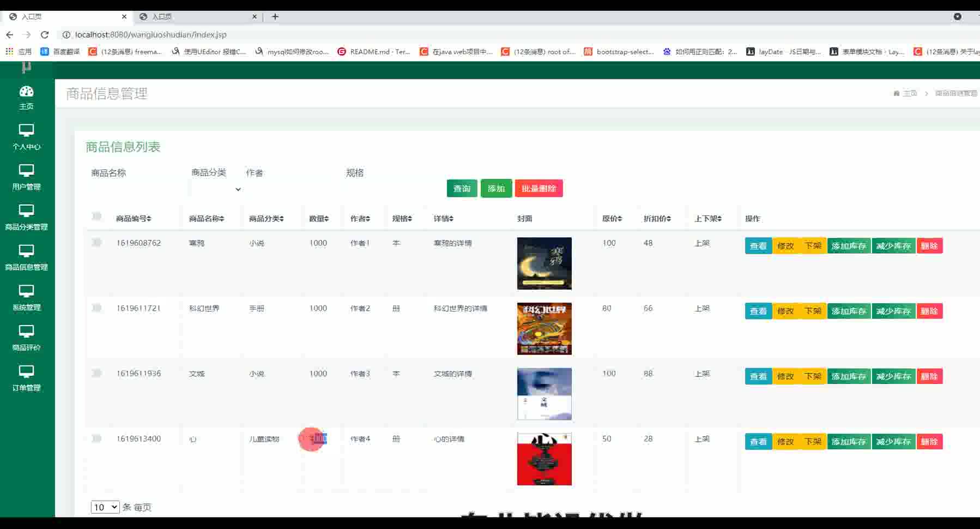Sort table by 商品编号 column header
Screen dimensions: 980x529
pos(134,219)
